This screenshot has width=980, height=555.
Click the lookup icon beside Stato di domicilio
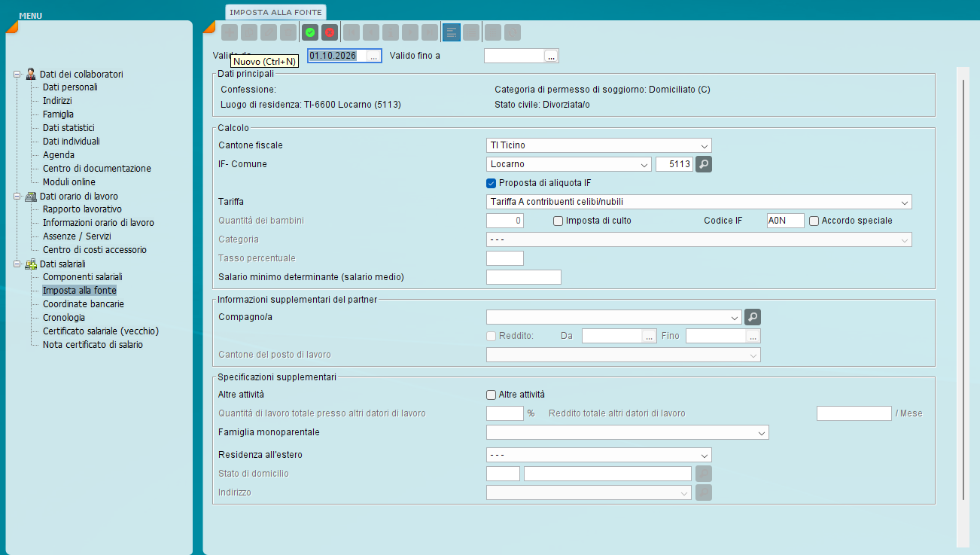pyautogui.click(x=704, y=474)
